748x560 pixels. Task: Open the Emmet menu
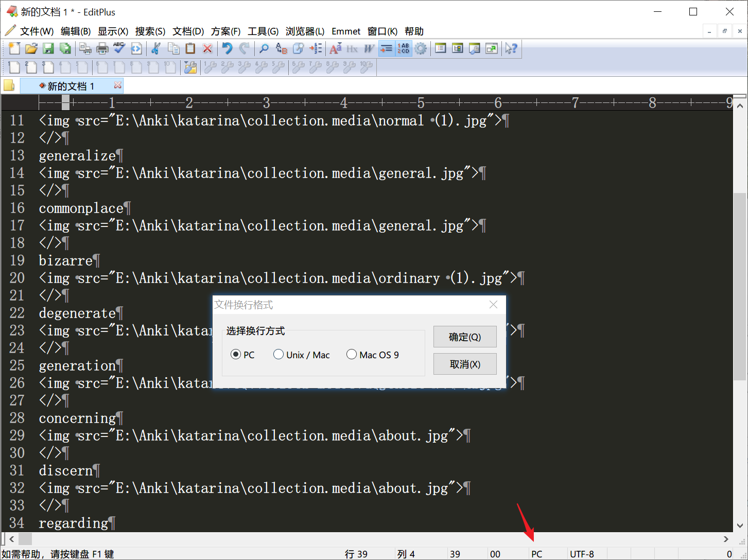point(346,31)
